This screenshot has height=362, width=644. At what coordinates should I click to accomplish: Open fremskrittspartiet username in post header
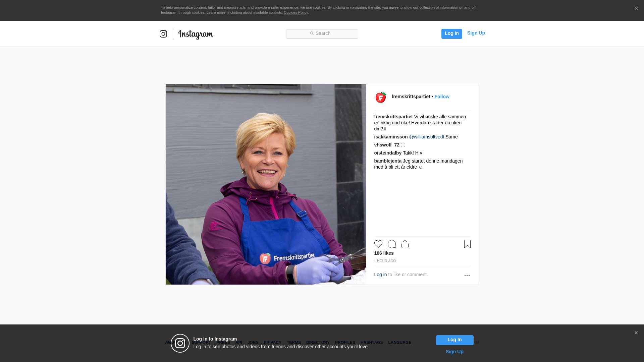pos(411,97)
